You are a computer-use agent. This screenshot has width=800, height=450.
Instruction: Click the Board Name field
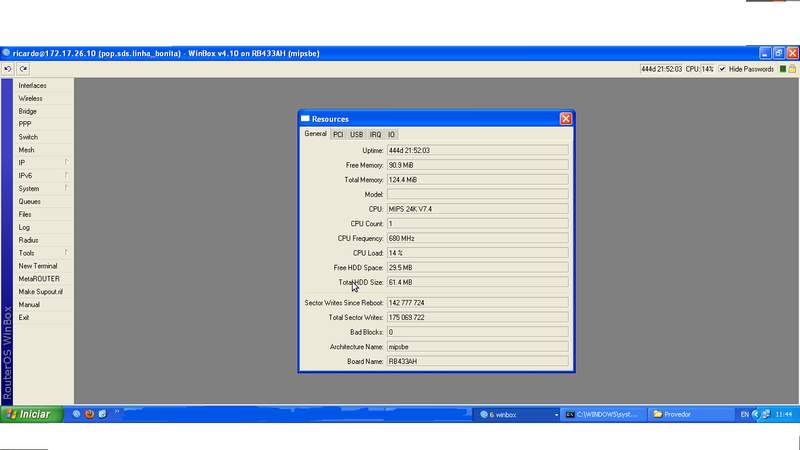click(x=478, y=361)
